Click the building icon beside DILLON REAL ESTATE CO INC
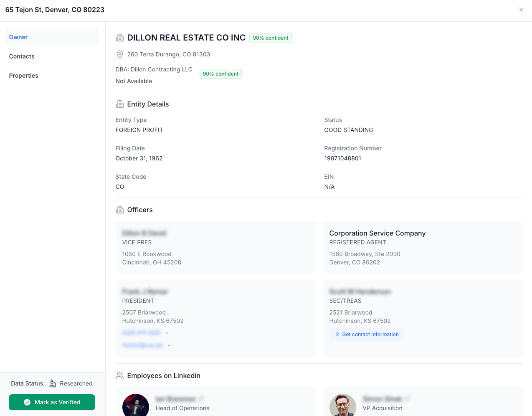532x416 pixels. pyautogui.click(x=120, y=37)
